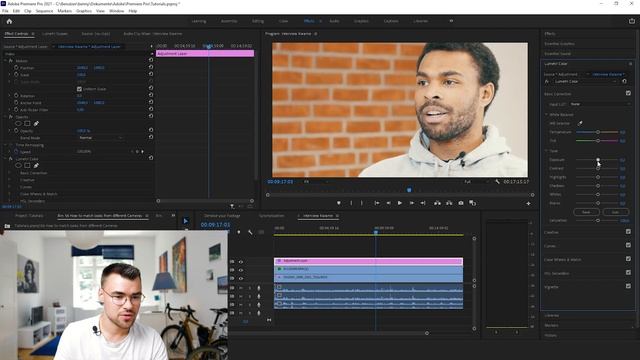
Task: Toggle Rotation animation stopwatch
Action: click(x=16, y=96)
